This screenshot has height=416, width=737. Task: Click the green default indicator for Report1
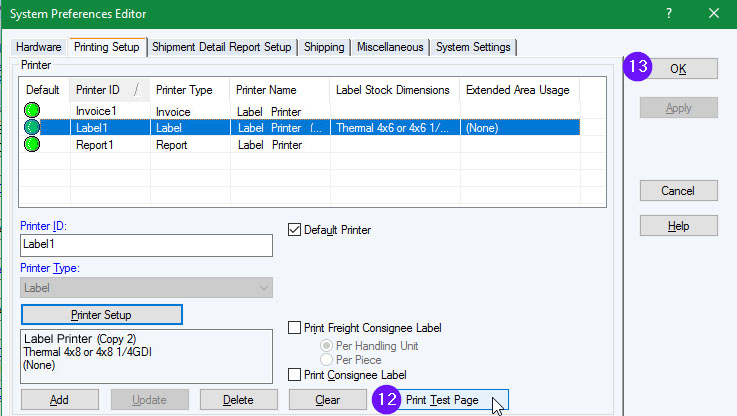point(32,144)
